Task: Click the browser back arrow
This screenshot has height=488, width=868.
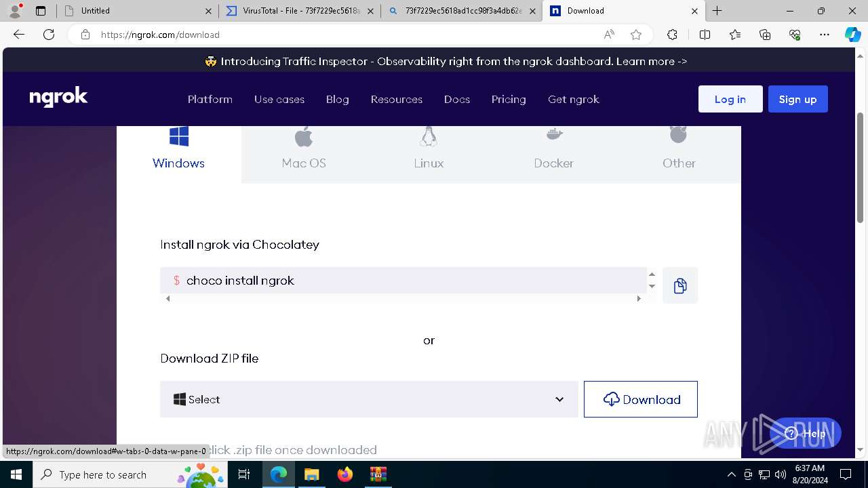Action: pos(19,35)
